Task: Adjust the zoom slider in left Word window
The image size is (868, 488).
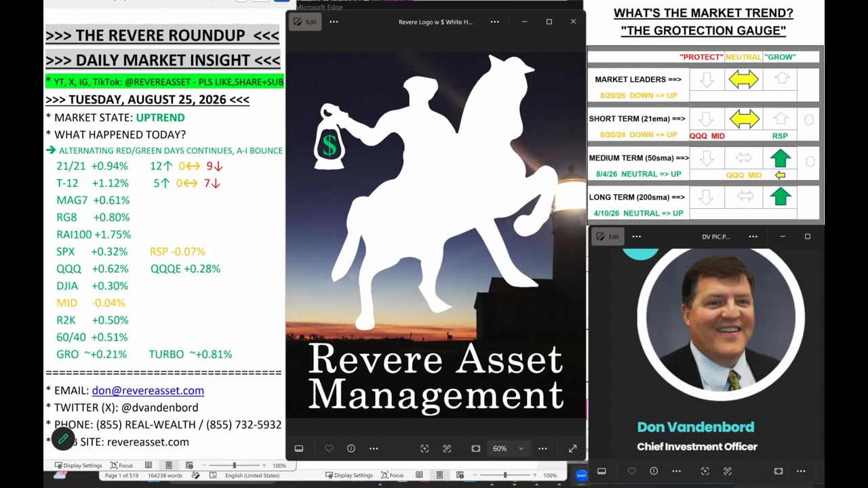Action: point(235,466)
